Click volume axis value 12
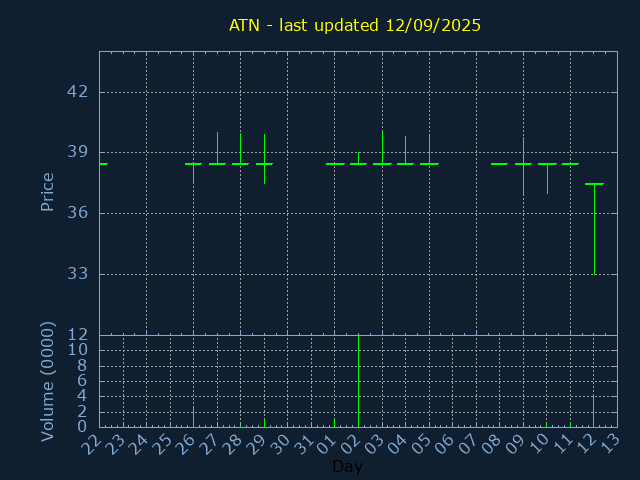The image size is (640, 480). coord(78,335)
